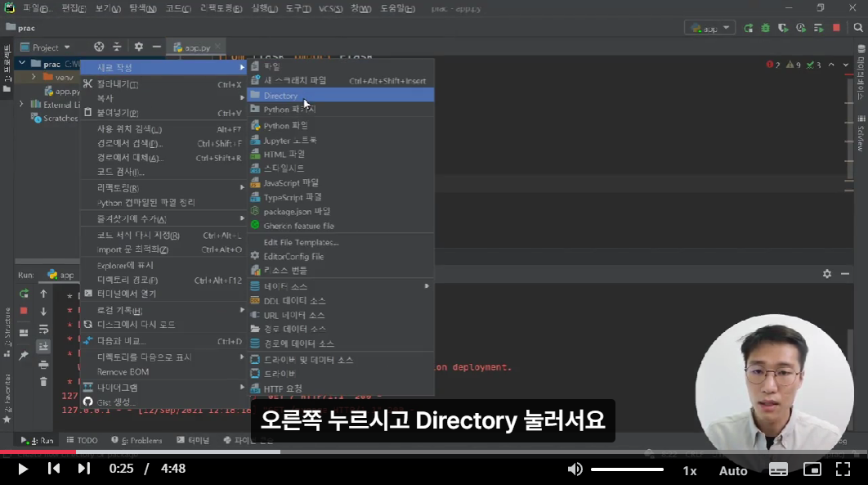The image size is (868, 485).
Task: Open the Project view dropdown
Action: 46,47
